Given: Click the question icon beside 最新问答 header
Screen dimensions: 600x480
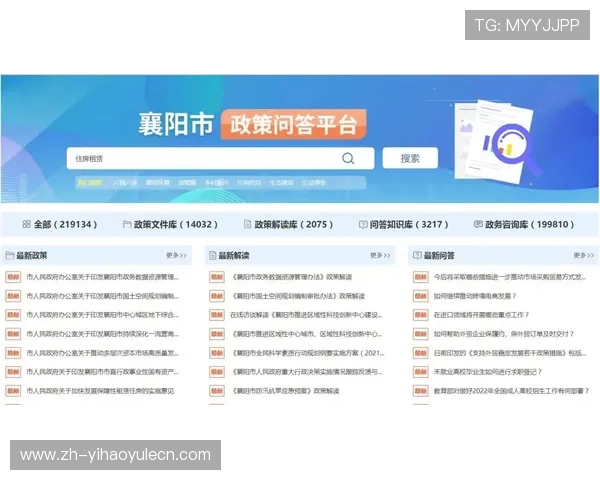Looking at the screenshot, I should pos(417,255).
